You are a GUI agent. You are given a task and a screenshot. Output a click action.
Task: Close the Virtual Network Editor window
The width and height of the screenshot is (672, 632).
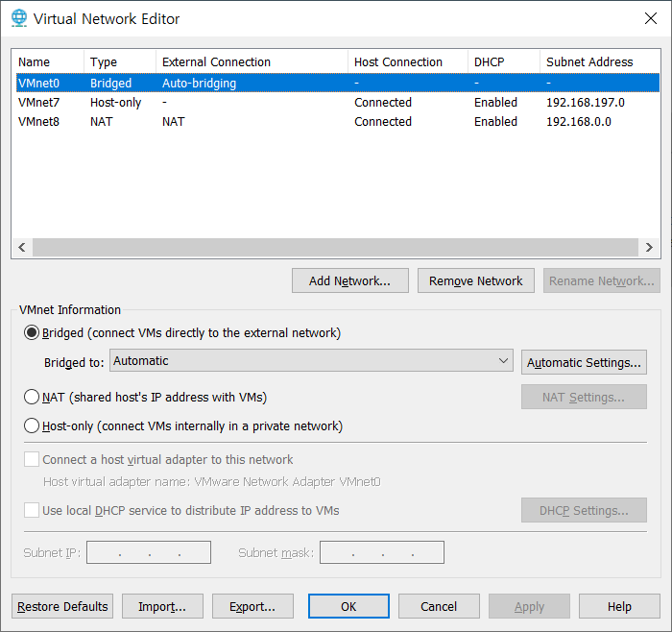pos(651,18)
